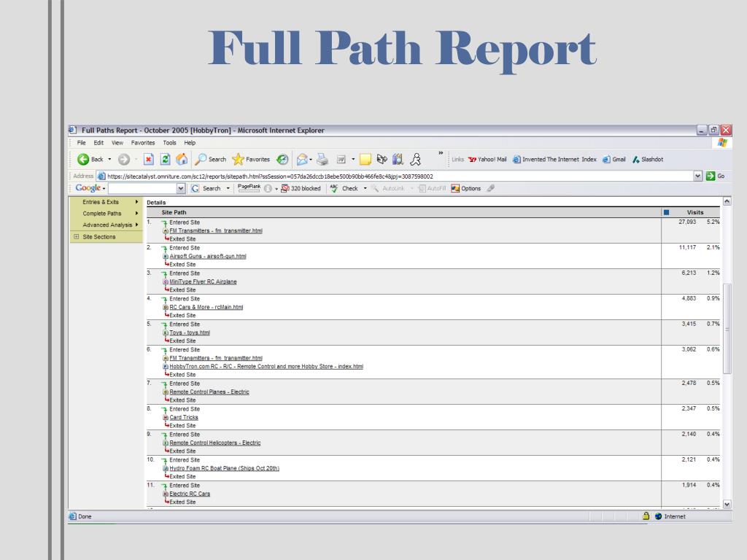The height and width of the screenshot is (560, 747).
Task: Click the Internet zone globe icon
Action: (x=659, y=516)
